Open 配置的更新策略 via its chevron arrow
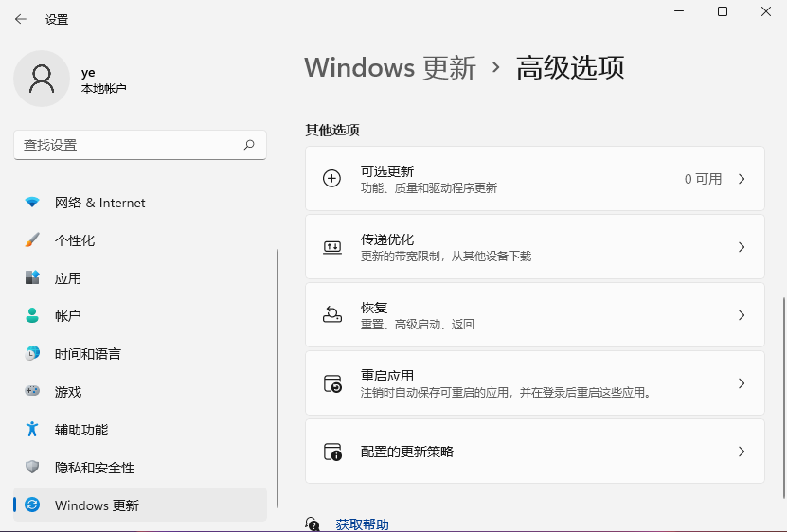This screenshot has width=787, height=532. pyautogui.click(x=742, y=452)
